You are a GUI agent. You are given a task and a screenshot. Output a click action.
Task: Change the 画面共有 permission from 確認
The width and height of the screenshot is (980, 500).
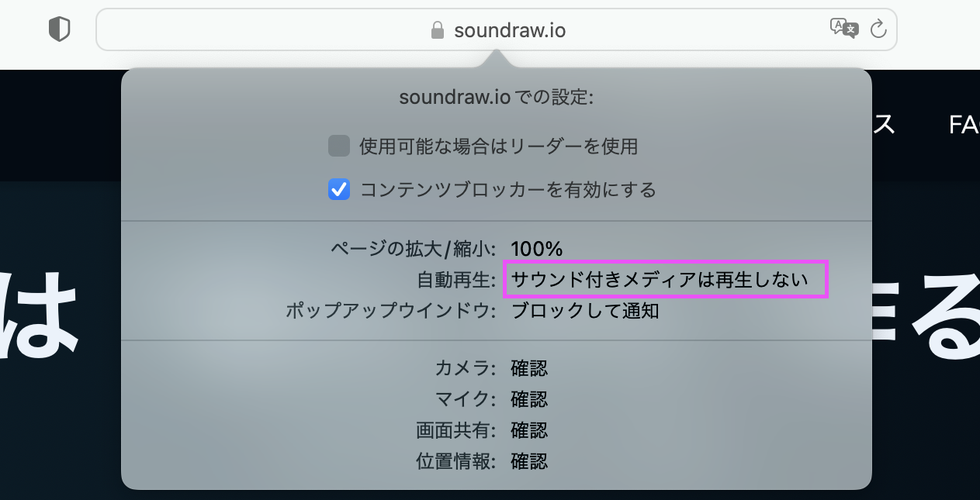pyautogui.click(x=529, y=430)
